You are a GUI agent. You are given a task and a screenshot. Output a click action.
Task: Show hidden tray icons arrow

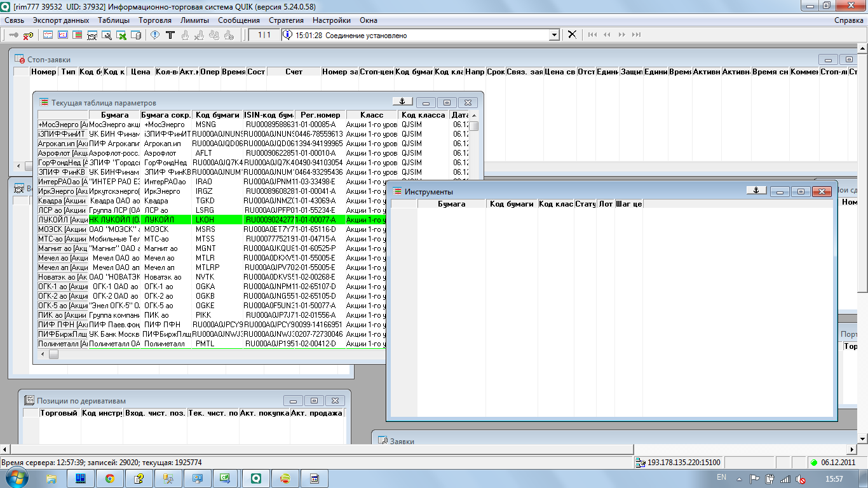[x=740, y=479]
